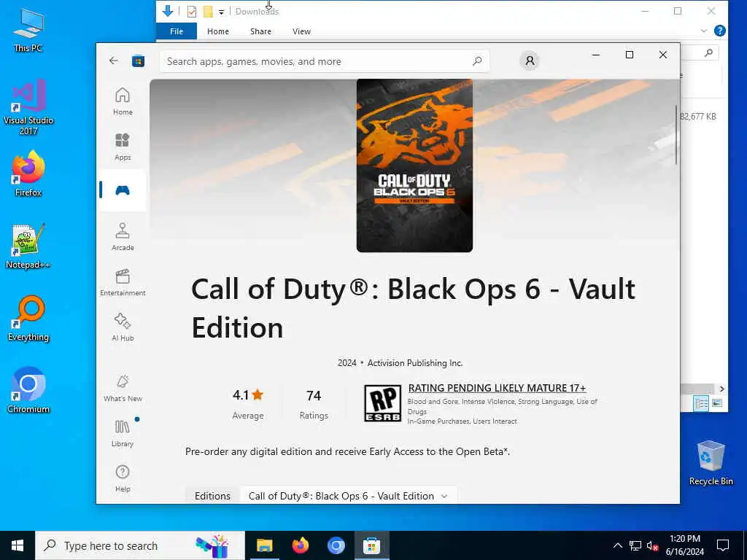747x560 pixels.
Task: Select This PC desktop icon
Action: pyautogui.click(x=28, y=30)
